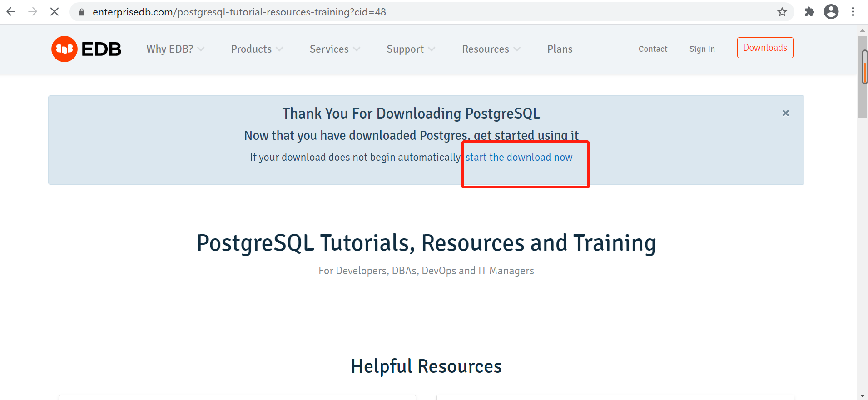This screenshot has height=400, width=868.
Task: Click the browser back arrow
Action: [11, 12]
